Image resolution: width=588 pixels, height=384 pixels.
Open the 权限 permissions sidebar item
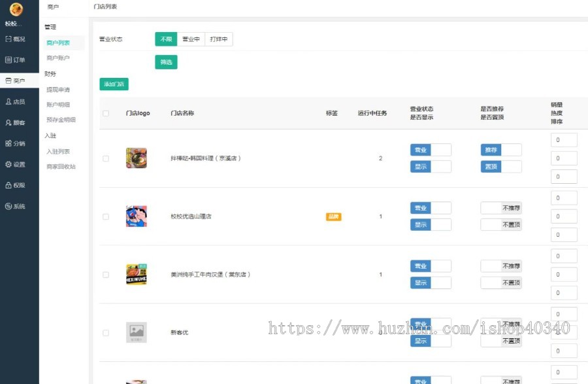[16, 185]
